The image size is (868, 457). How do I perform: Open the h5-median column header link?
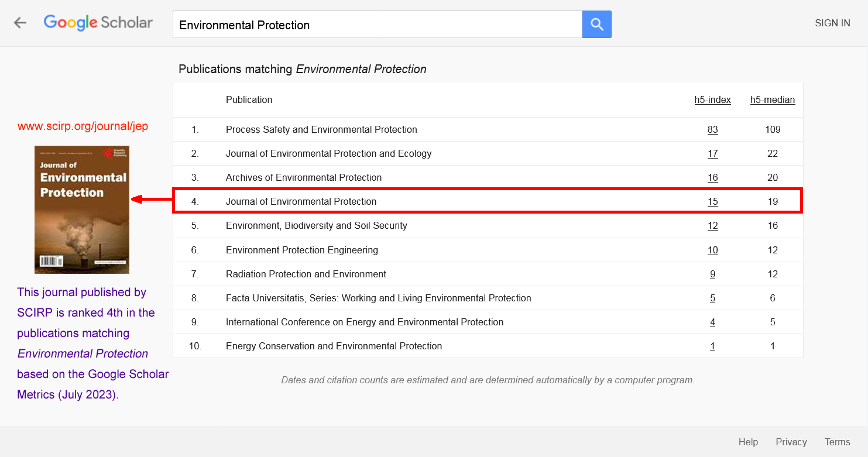[772, 100]
